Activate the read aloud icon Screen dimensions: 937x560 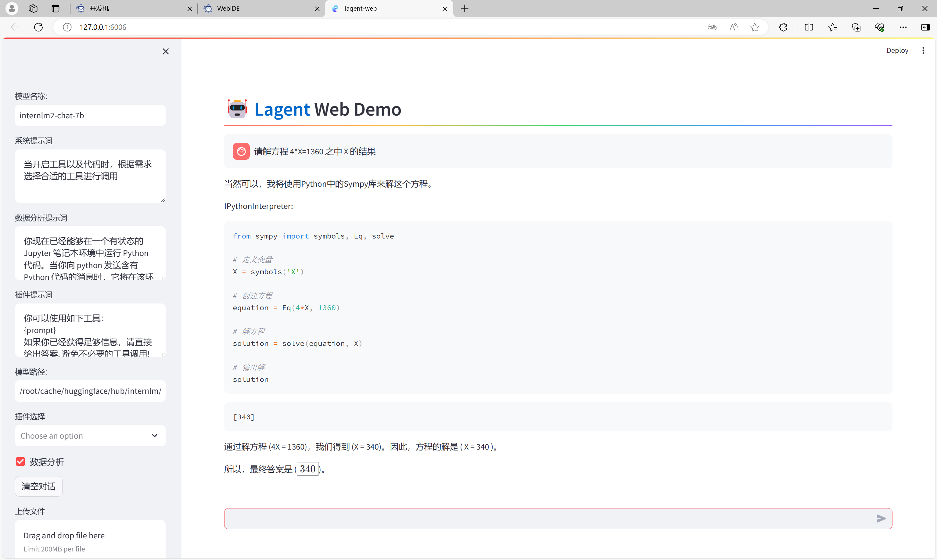coord(734,27)
